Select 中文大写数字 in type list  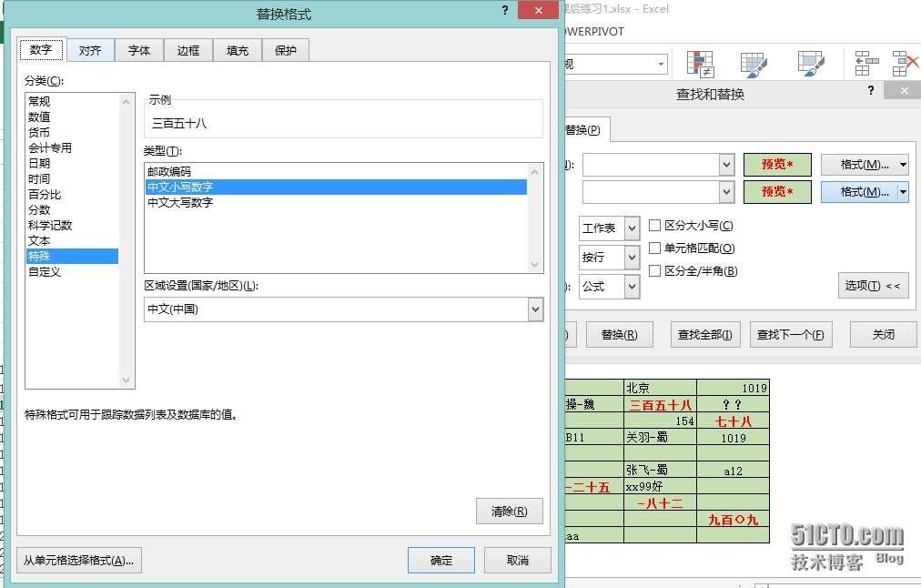point(336,203)
